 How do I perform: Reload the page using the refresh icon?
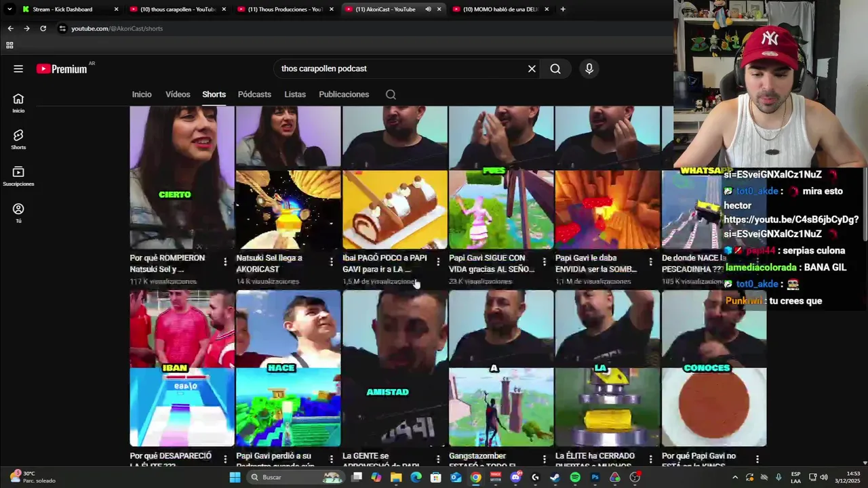coord(43,28)
